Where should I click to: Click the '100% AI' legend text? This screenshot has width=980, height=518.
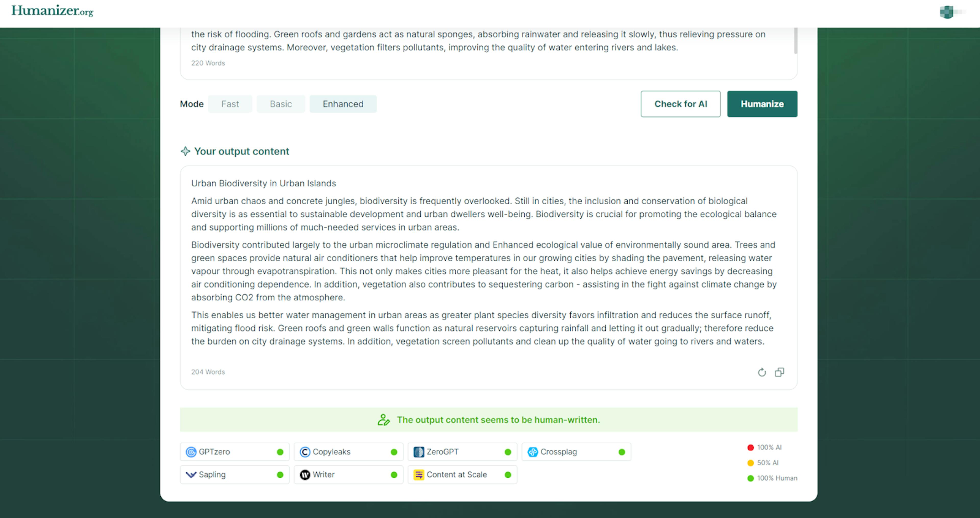pyautogui.click(x=769, y=448)
